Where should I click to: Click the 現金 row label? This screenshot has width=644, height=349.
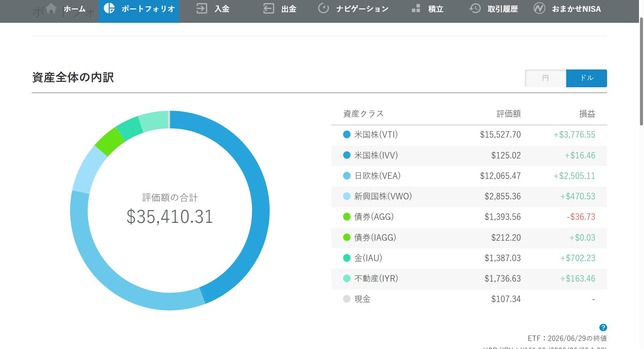(362, 299)
